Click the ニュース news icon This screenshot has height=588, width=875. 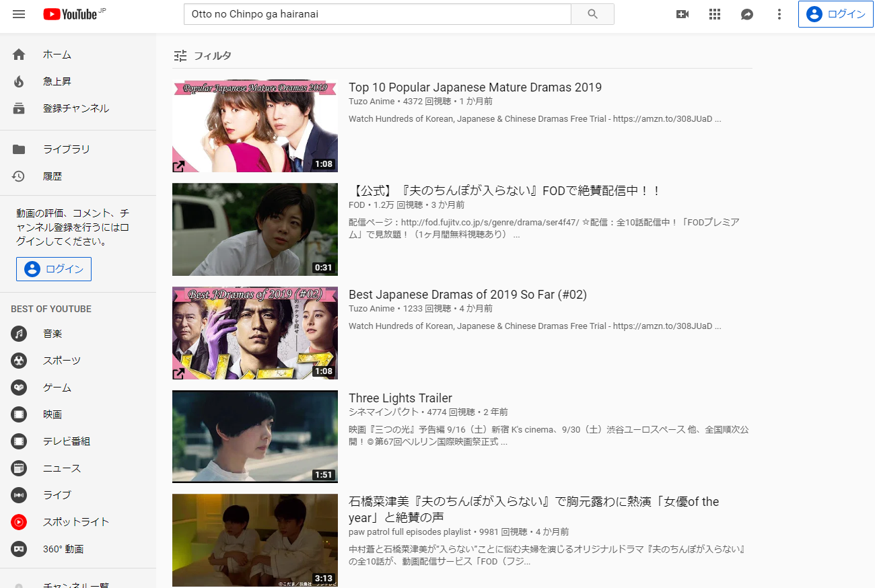19,468
